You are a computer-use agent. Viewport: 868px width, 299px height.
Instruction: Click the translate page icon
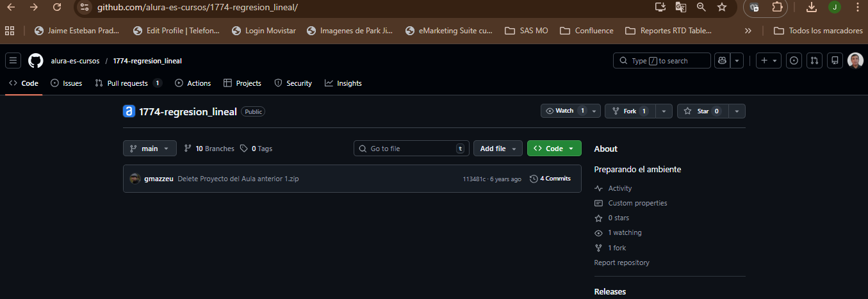(x=681, y=7)
